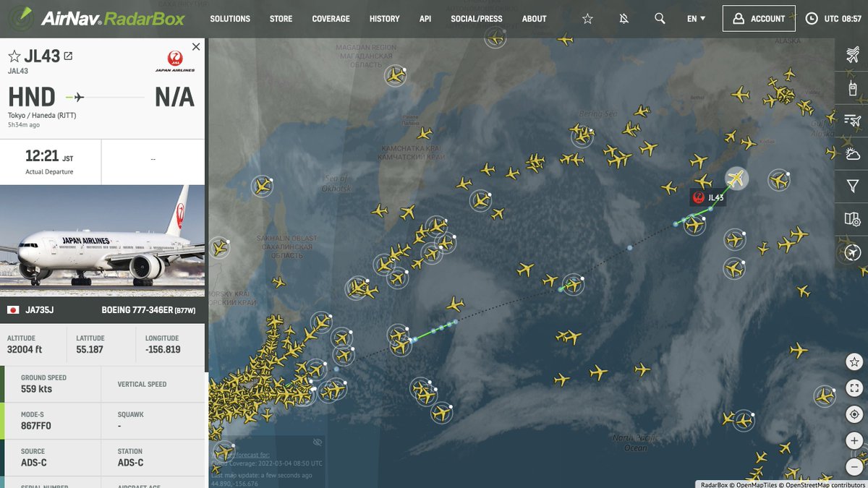Close the JL43 flight panel

click(196, 47)
